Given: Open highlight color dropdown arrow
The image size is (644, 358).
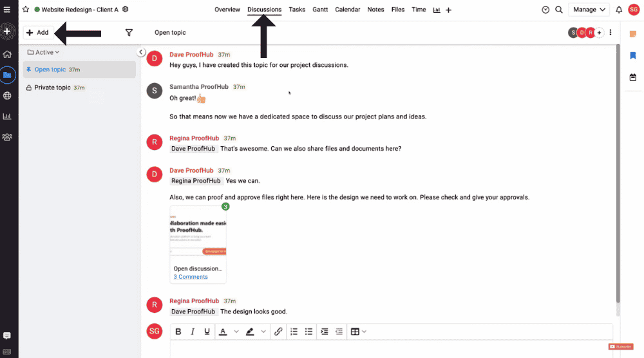Looking at the screenshot, I should pos(263,332).
